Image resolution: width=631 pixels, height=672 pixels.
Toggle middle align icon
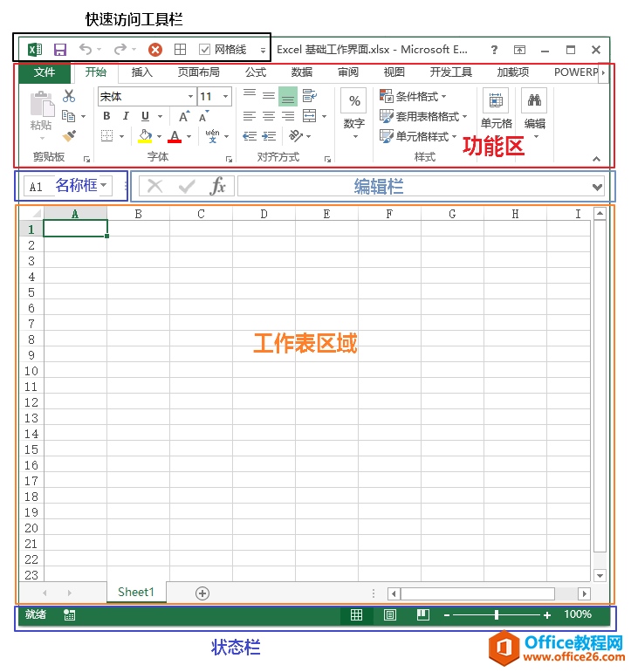(x=269, y=96)
